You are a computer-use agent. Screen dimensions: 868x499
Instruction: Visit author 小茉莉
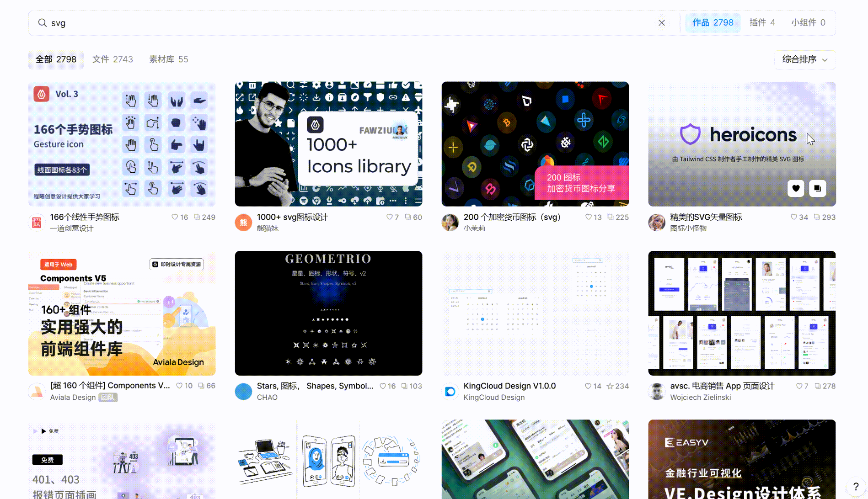coord(474,228)
